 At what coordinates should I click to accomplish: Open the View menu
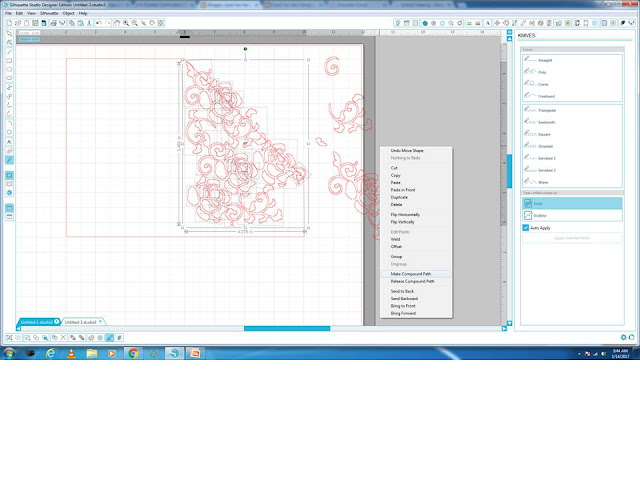[x=31, y=13]
